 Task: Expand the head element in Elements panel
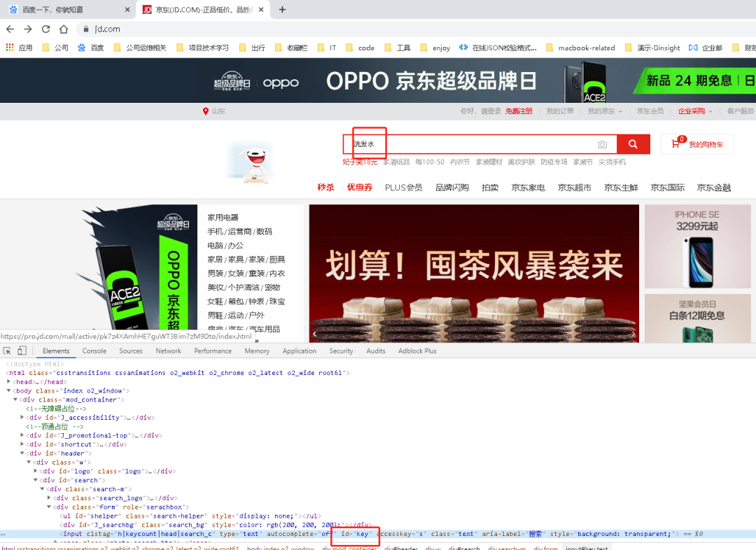point(10,381)
